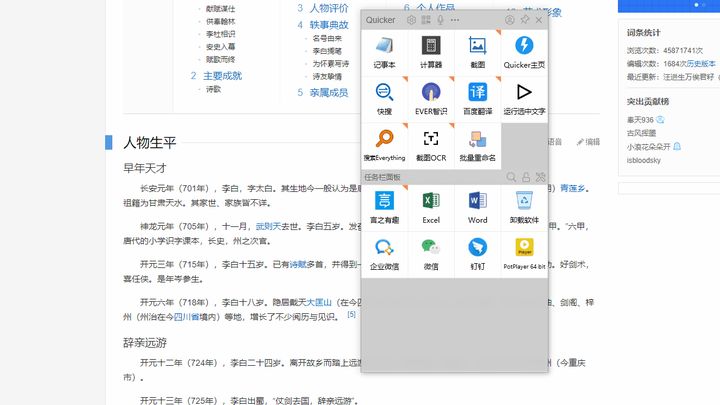Open the 诗歌 contents entry
Image resolution: width=720 pixels, height=405 pixels.
click(213, 89)
